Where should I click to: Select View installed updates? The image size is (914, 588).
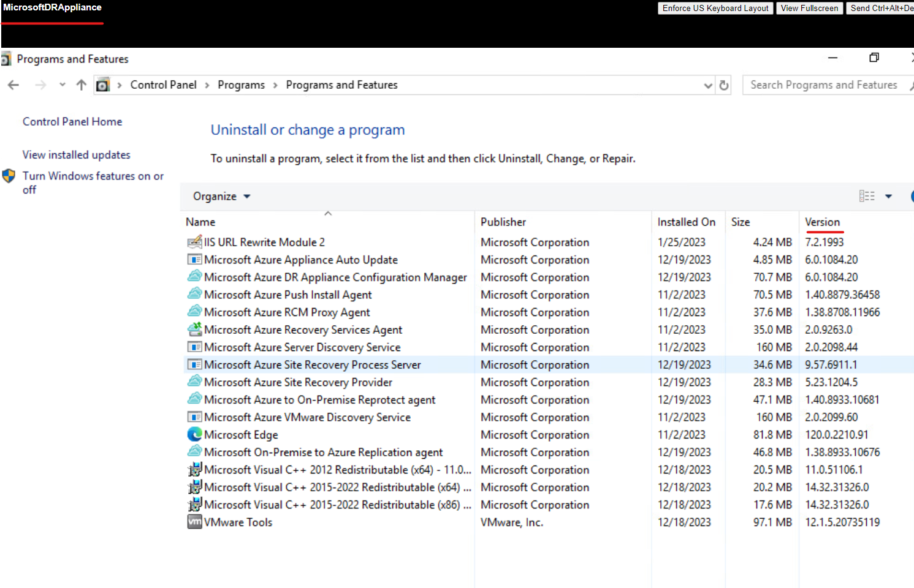point(76,154)
